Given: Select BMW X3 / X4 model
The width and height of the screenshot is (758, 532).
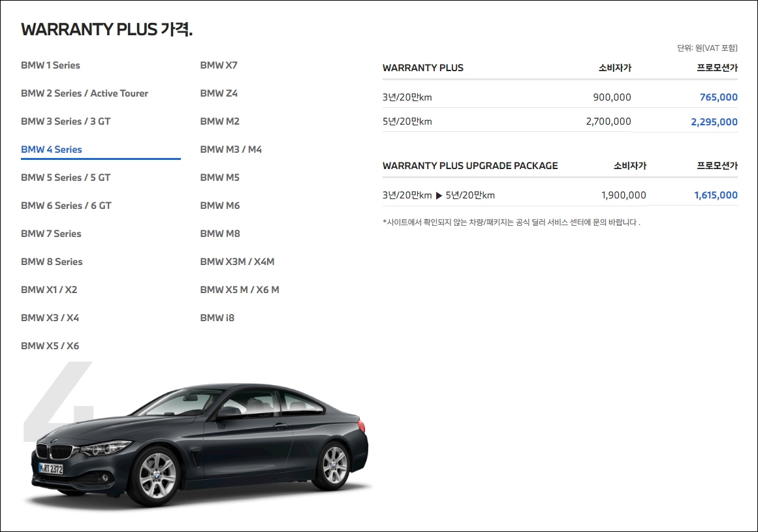Looking at the screenshot, I should (x=50, y=317).
